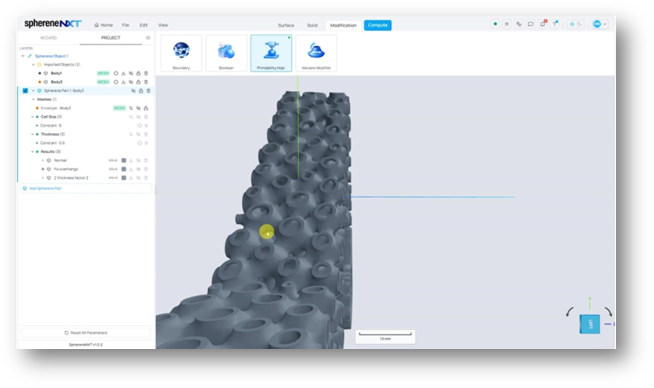Delete Body1 using its trash icon
The image size is (654, 388).
(146, 73)
